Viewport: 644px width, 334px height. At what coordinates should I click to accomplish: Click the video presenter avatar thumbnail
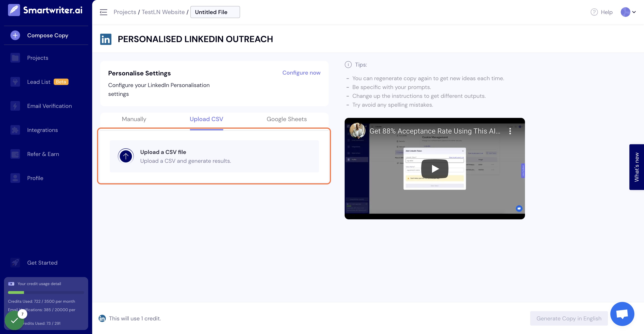pos(357,131)
